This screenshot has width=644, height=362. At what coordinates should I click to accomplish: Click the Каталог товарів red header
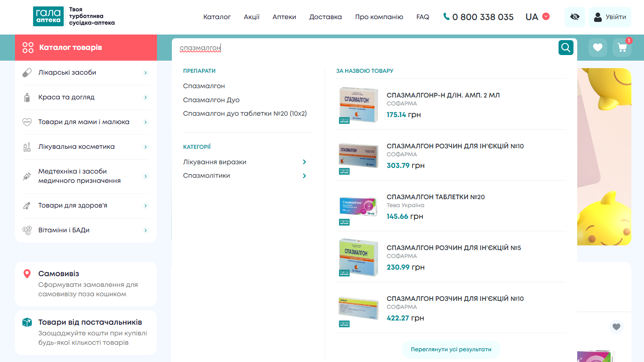pyautogui.click(x=86, y=48)
